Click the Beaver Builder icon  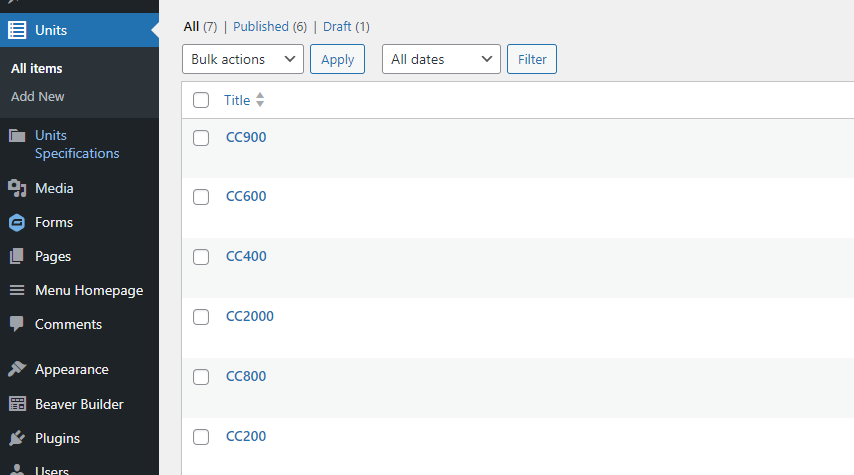point(17,404)
